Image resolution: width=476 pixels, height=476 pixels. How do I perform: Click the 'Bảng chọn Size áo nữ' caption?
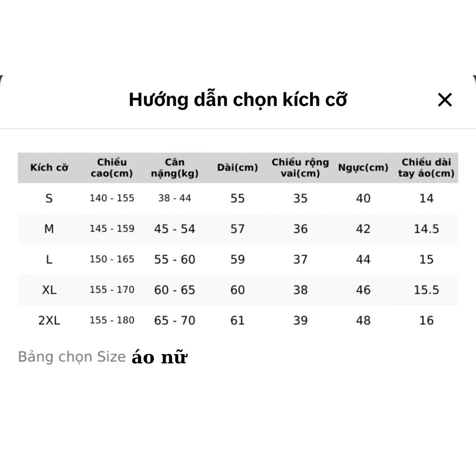point(102,357)
